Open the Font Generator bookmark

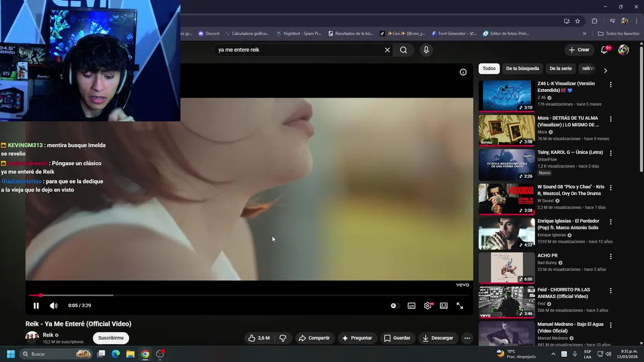[454, 34]
